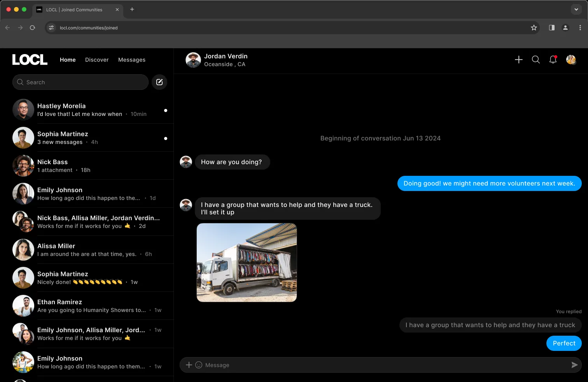Expand the tab search dropdown arrow

pyautogui.click(x=576, y=9)
